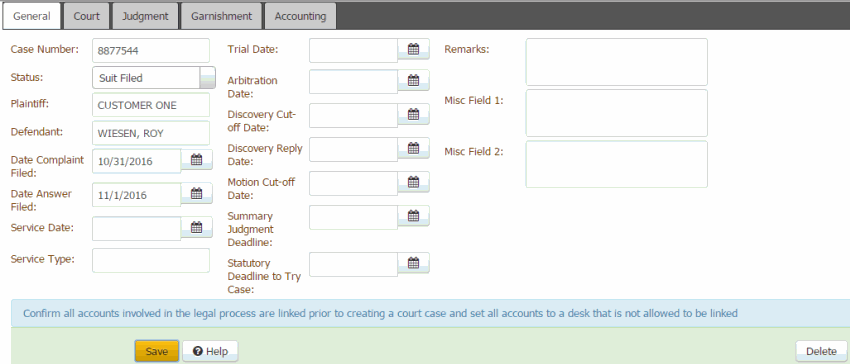The image size is (850, 364).
Task: Click into the Remarks text box
Action: (x=616, y=62)
